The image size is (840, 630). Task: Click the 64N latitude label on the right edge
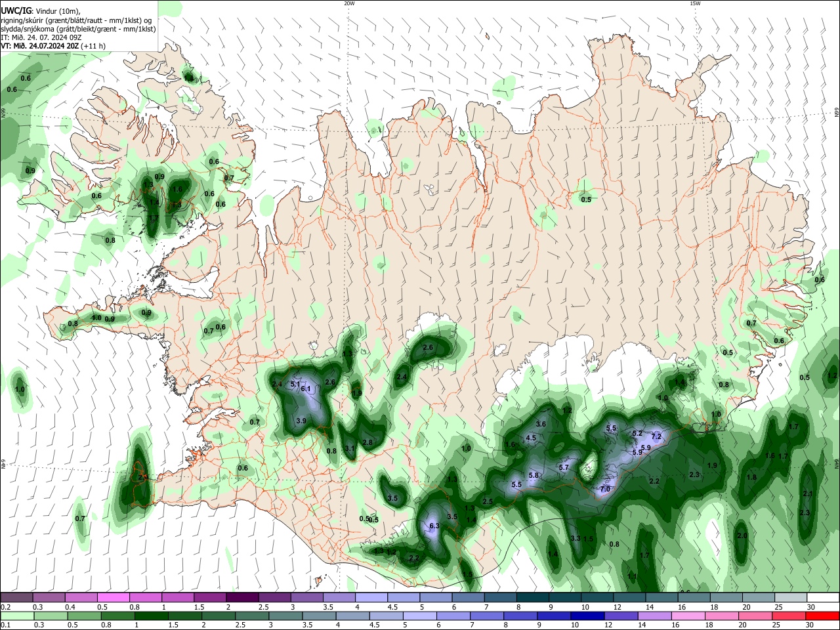pos(836,463)
